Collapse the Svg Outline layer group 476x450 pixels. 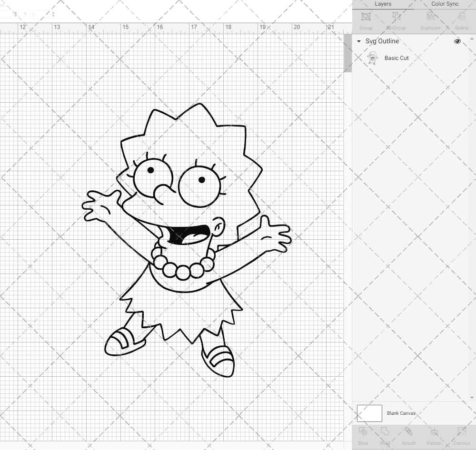click(x=359, y=41)
